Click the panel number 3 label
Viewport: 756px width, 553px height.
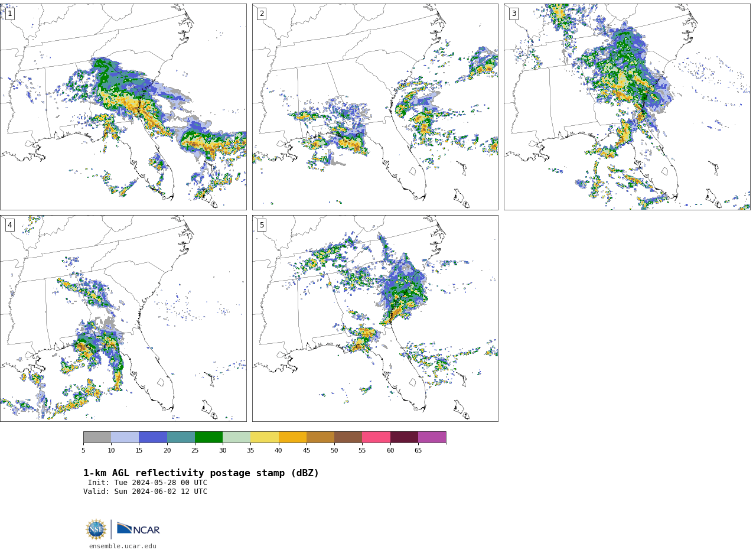click(x=514, y=14)
